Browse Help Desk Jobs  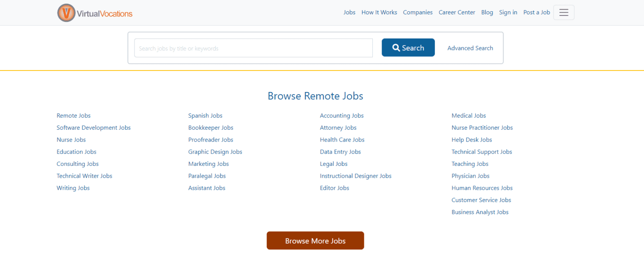(x=472, y=140)
